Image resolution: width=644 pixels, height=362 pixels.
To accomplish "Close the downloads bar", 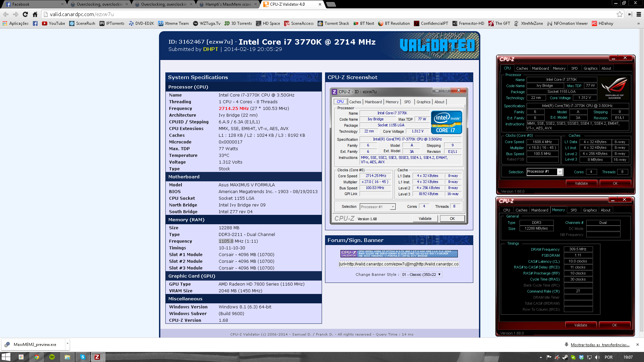I will (638, 345).
